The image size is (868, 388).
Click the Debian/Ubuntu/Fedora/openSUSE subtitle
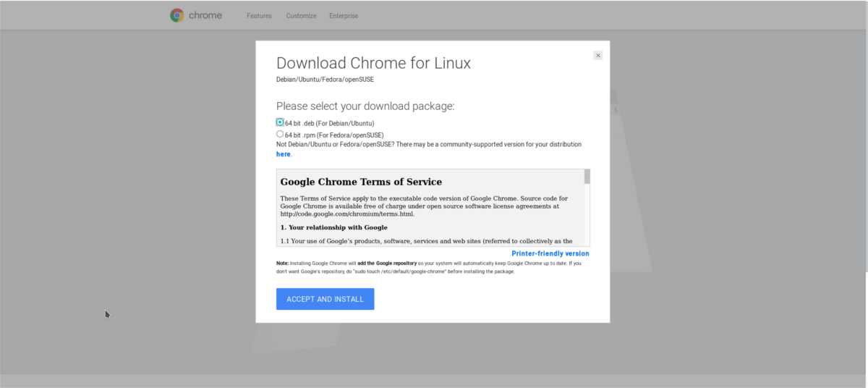click(x=325, y=79)
